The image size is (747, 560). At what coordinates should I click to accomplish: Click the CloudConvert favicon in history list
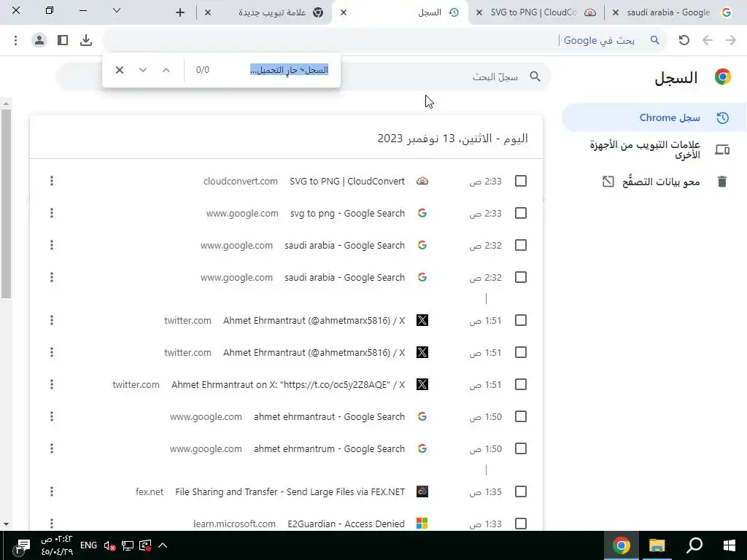pyautogui.click(x=422, y=181)
